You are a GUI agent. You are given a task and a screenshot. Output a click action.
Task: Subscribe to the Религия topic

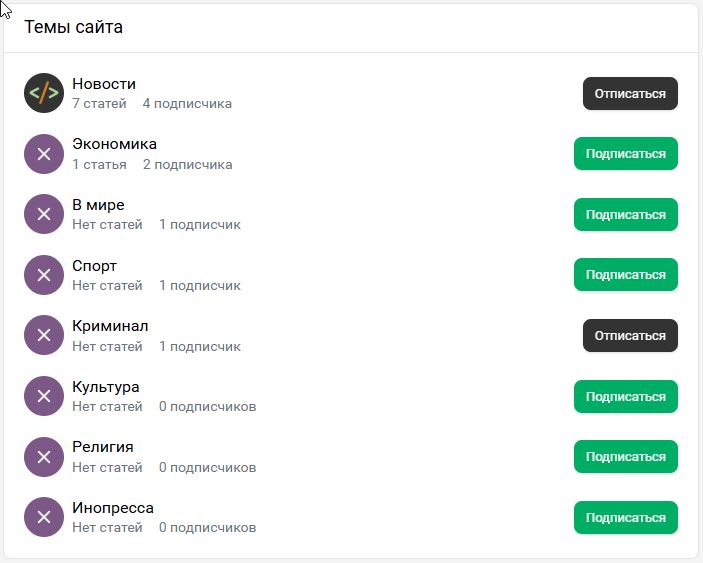click(625, 457)
